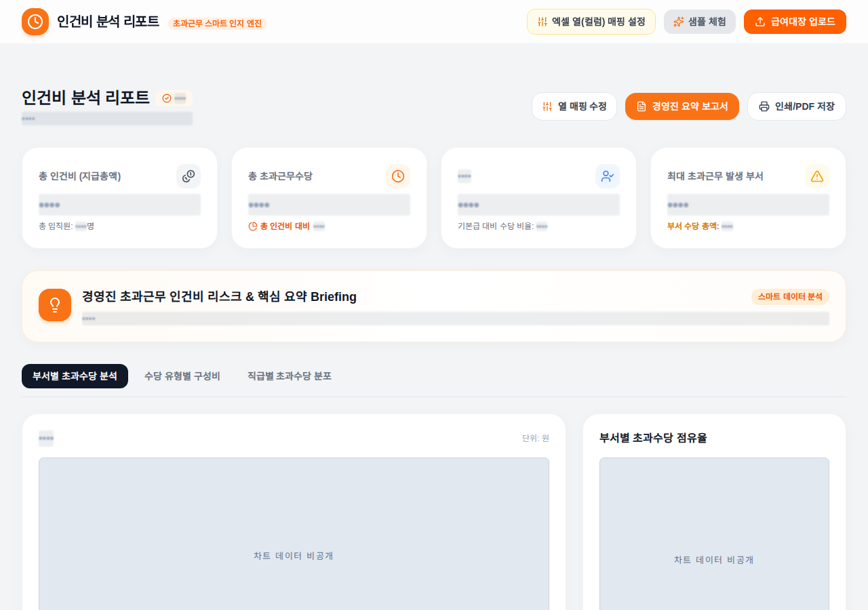Click the 점유율 chart placeholder
The width and height of the screenshot is (868, 610).
coord(714,534)
